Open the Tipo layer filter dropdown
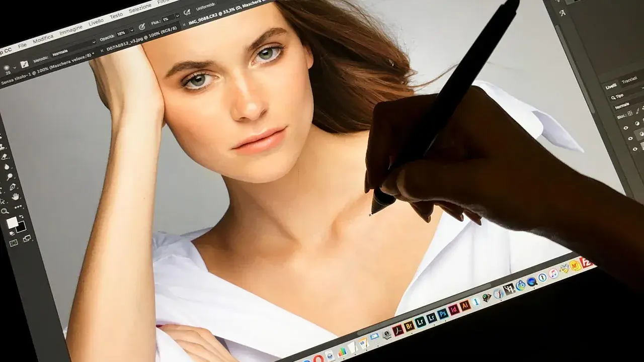This screenshot has height=362, width=644. click(x=626, y=94)
